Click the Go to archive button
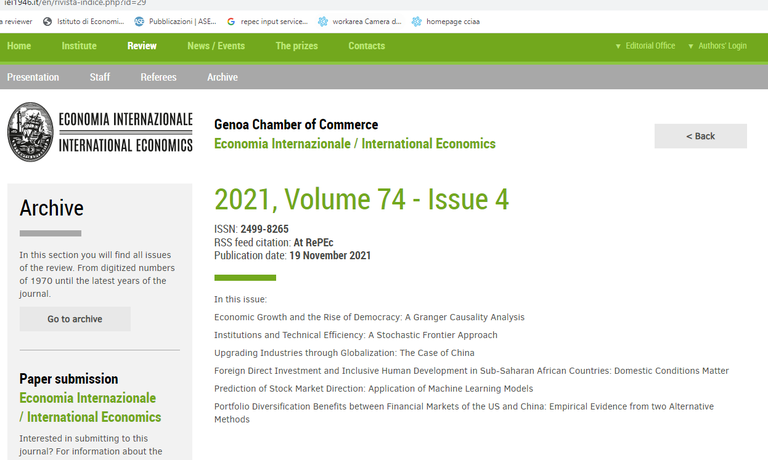Image resolution: width=768 pixels, height=460 pixels. (75, 319)
